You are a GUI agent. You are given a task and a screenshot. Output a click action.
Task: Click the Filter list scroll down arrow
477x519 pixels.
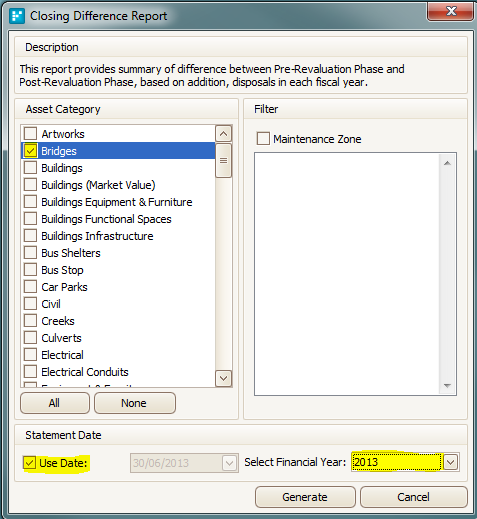[447, 385]
